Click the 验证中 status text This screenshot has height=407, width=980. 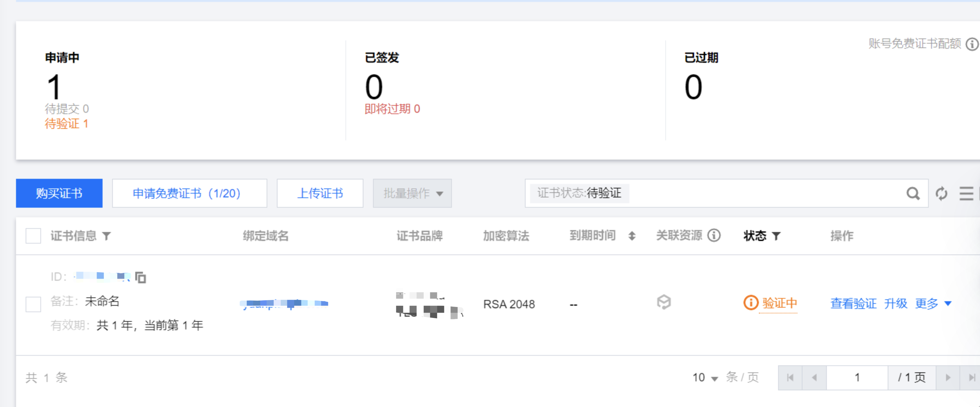[x=779, y=303]
